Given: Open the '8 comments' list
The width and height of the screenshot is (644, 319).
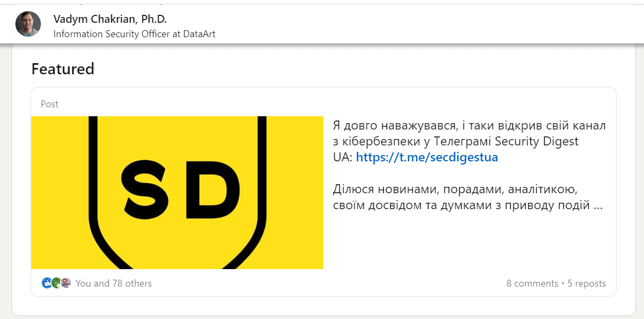Looking at the screenshot, I should 533,283.
